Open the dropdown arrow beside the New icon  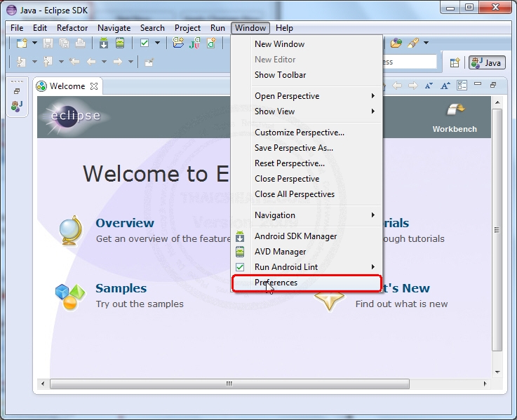(34, 43)
